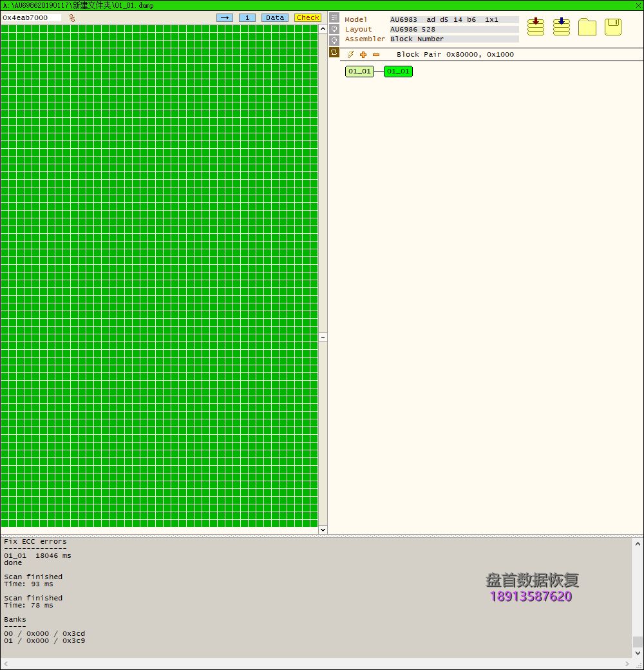Close the window with the X button
Screen dimensions: 644x670
point(638,5)
